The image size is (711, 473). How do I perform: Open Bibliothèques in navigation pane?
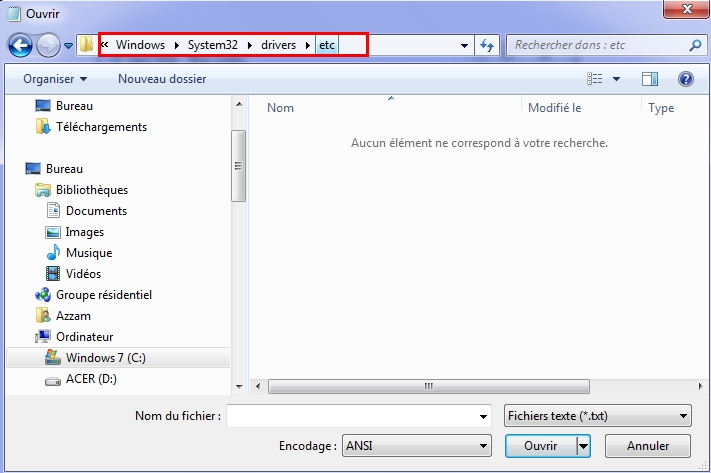(x=92, y=190)
